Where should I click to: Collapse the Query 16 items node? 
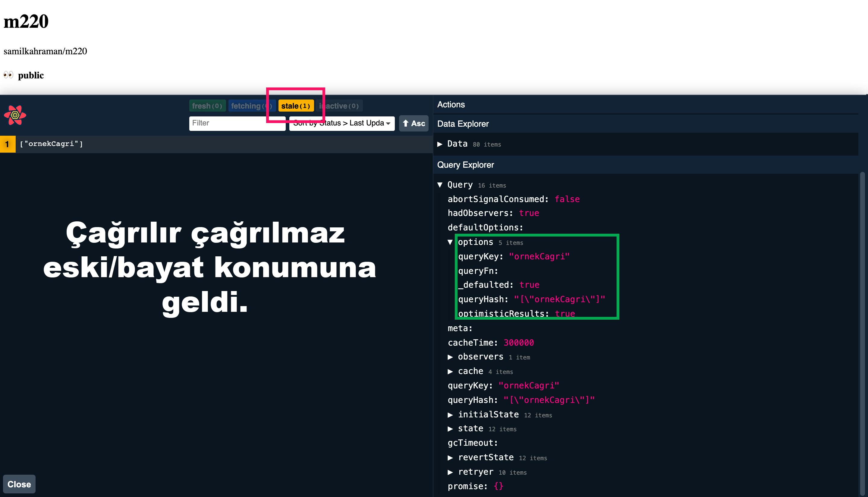pos(472,185)
